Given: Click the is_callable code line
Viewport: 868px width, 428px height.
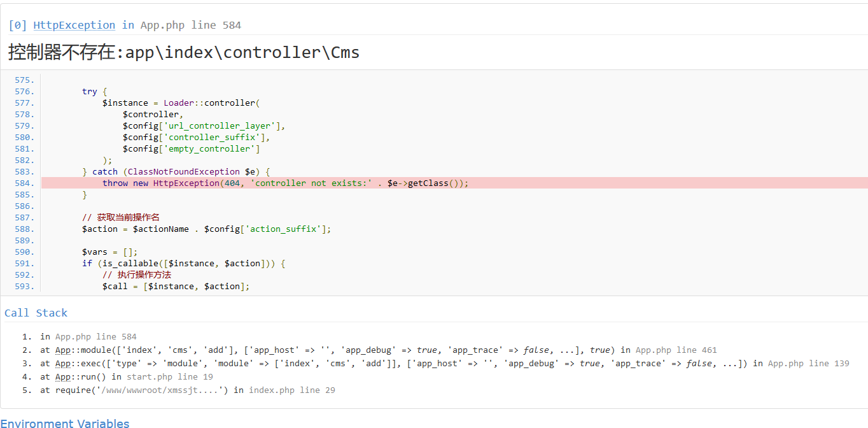Looking at the screenshot, I should point(183,263).
